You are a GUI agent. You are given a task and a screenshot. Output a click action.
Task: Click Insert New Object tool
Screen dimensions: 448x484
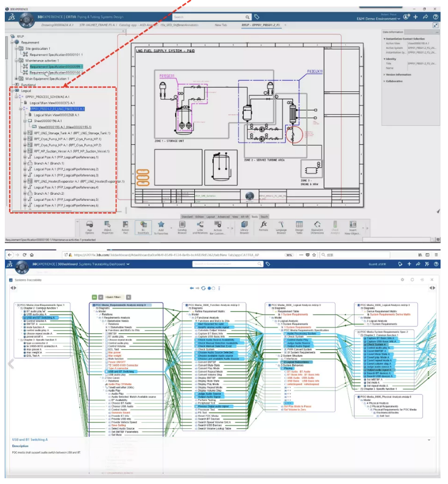pyautogui.click(x=352, y=228)
